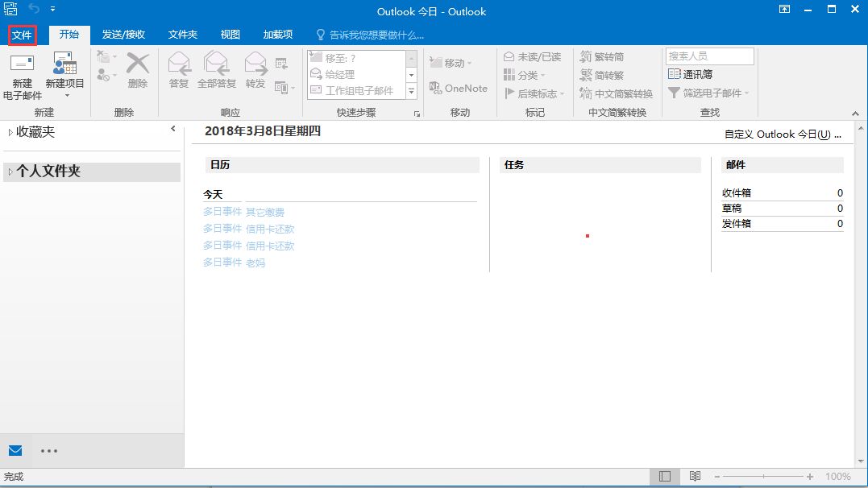Click the 100% zoom level
Screen dimensions: 868x488
point(838,477)
